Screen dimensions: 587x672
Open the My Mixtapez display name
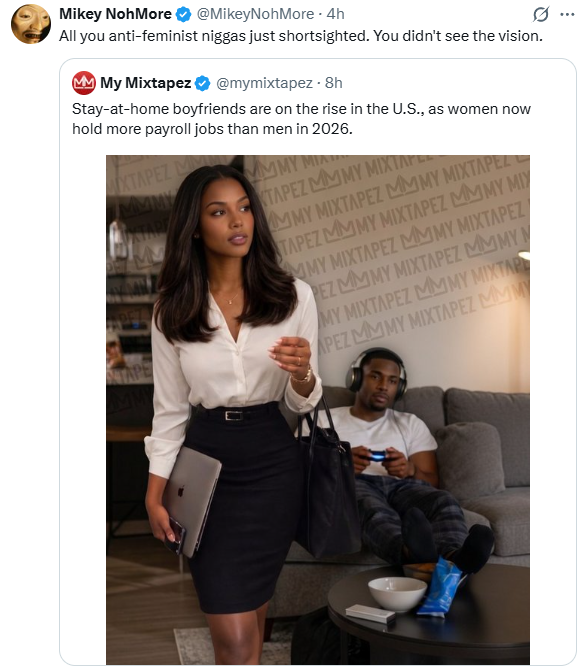click(146, 83)
